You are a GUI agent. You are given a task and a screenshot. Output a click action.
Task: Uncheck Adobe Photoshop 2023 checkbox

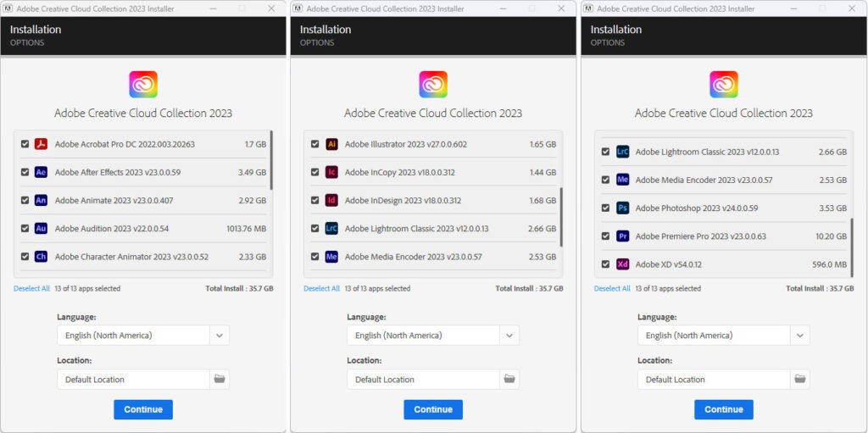click(x=605, y=208)
